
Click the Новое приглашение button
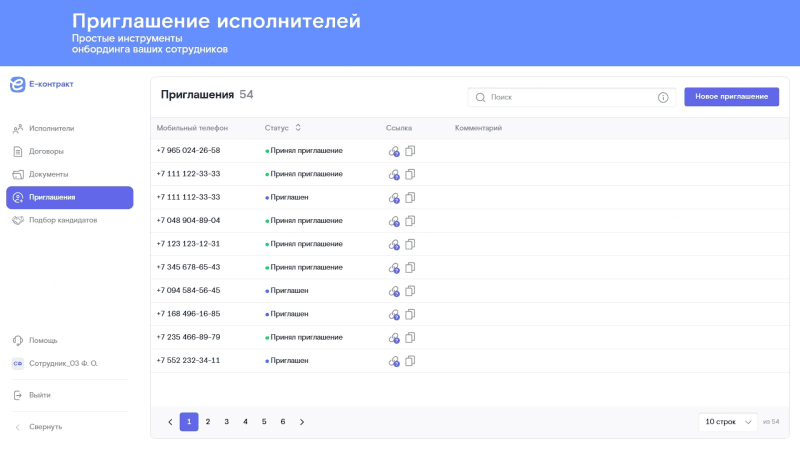[731, 97]
